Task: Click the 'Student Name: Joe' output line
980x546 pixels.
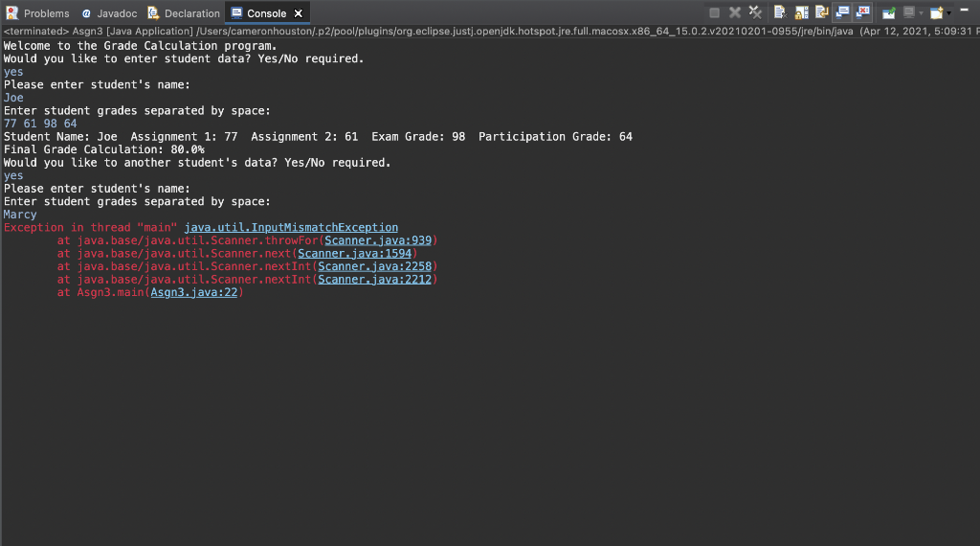Action: tap(318, 136)
